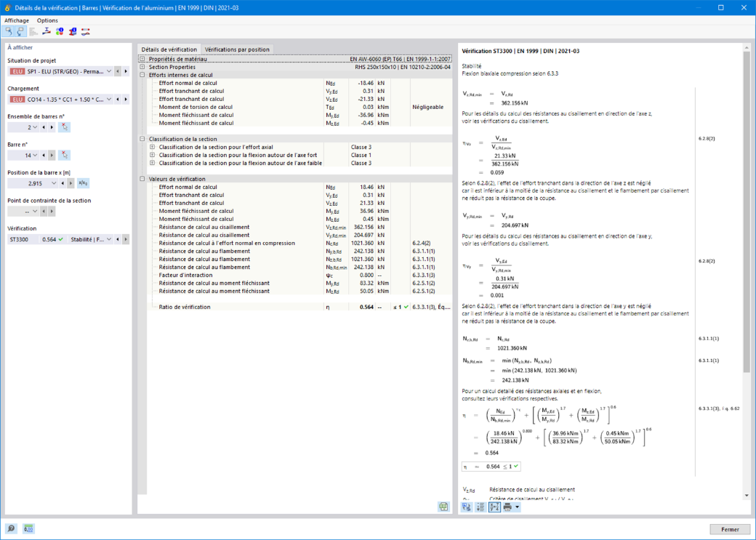756x540 pixels.
Task: Select previous Ensemble de barres
Action: (x=44, y=127)
